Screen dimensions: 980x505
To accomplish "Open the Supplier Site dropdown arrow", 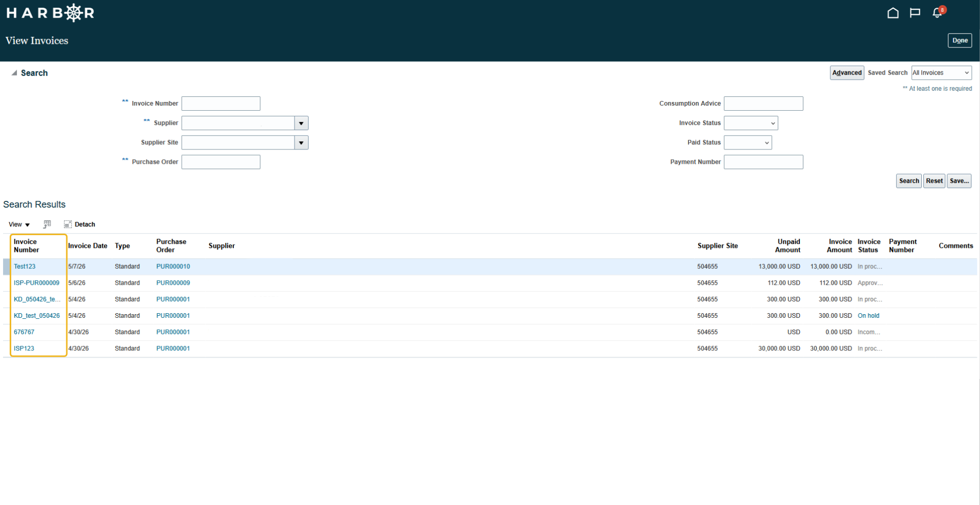I will [x=301, y=142].
